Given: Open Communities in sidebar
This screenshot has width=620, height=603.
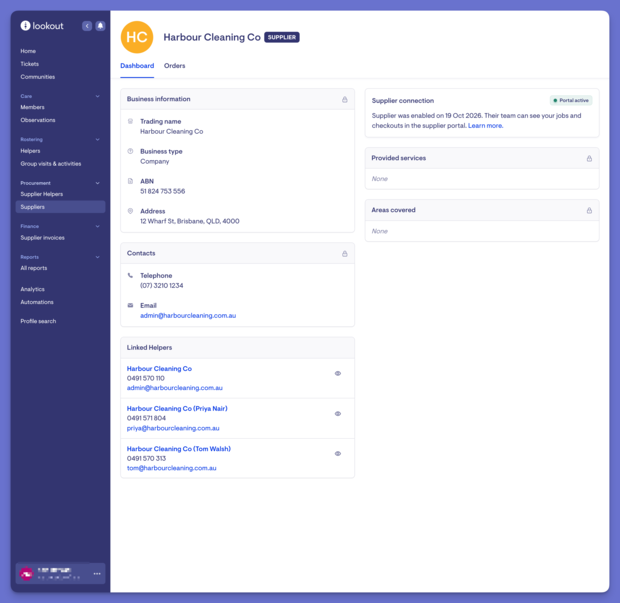Looking at the screenshot, I should pyautogui.click(x=38, y=77).
